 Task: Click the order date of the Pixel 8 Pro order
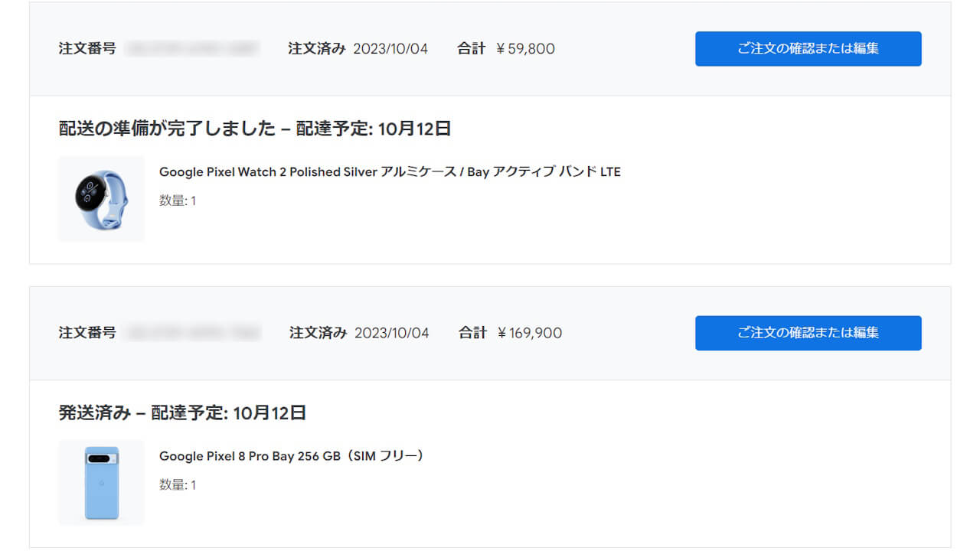tap(392, 333)
